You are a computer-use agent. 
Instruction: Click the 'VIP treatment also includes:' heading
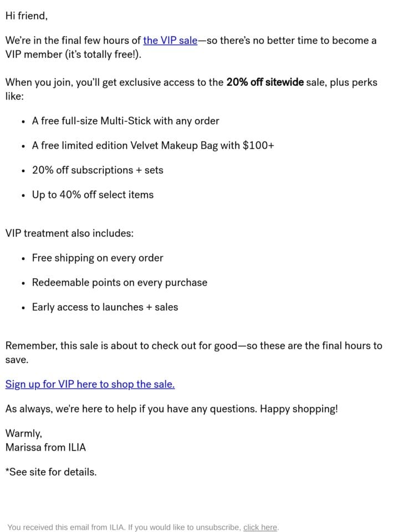click(70, 233)
